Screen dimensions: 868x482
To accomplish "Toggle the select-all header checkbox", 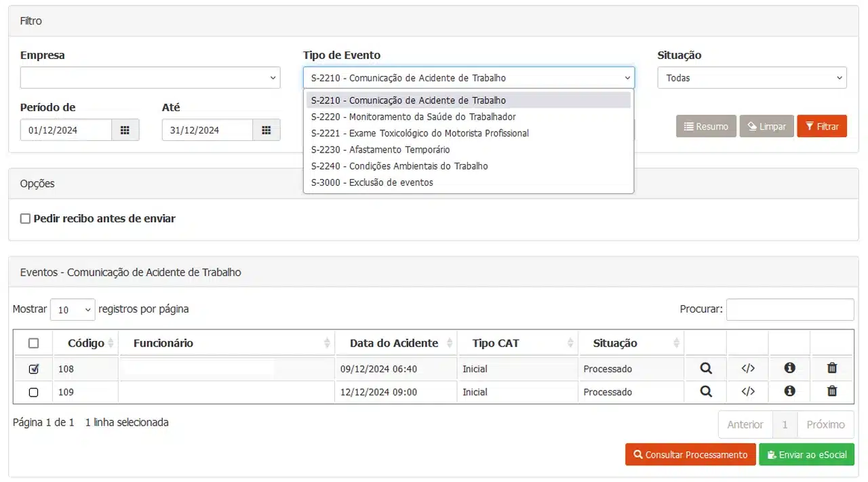I will pyautogui.click(x=34, y=344).
